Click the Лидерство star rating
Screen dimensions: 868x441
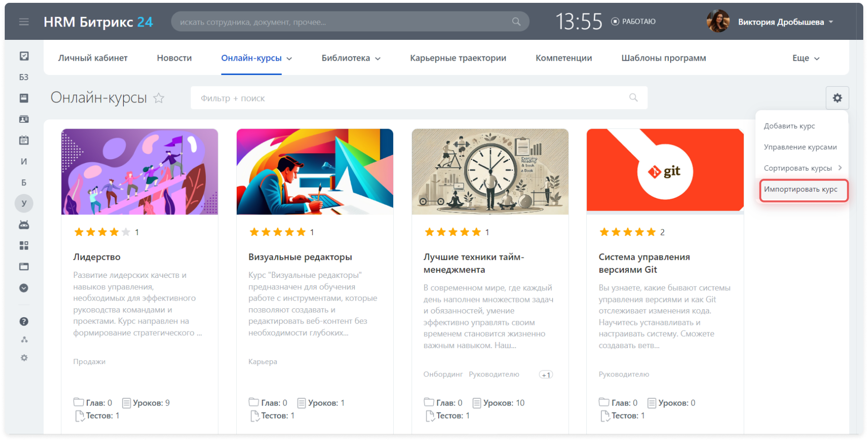pyautogui.click(x=102, y=232)
